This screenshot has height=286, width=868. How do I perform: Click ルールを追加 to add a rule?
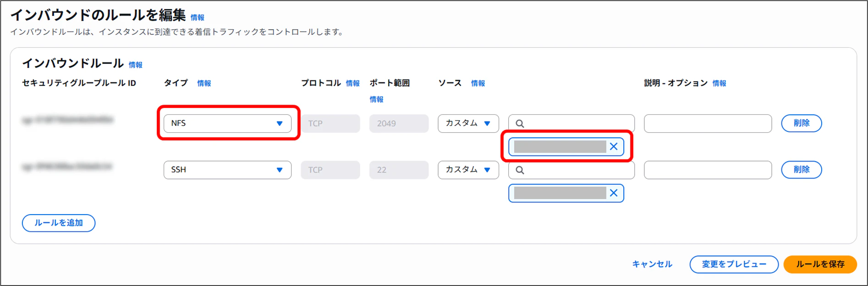click(x=59, y=223)
